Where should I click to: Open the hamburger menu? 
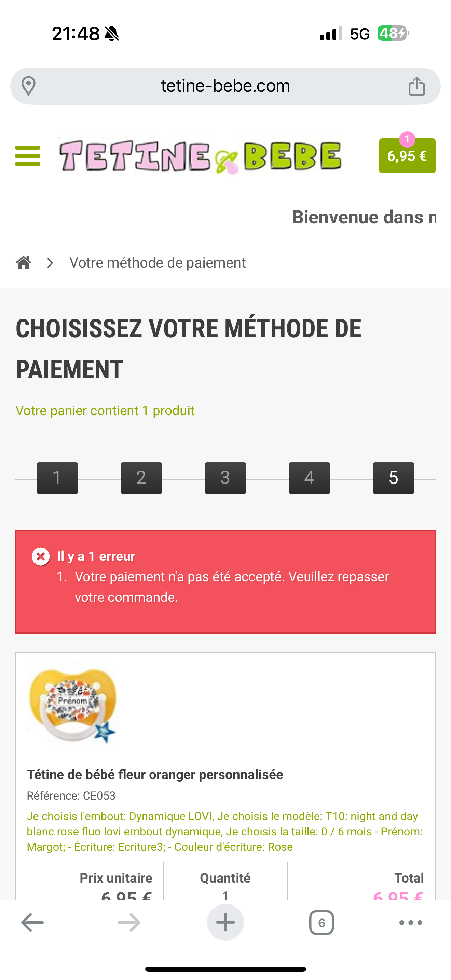click(x=28, y=155)
